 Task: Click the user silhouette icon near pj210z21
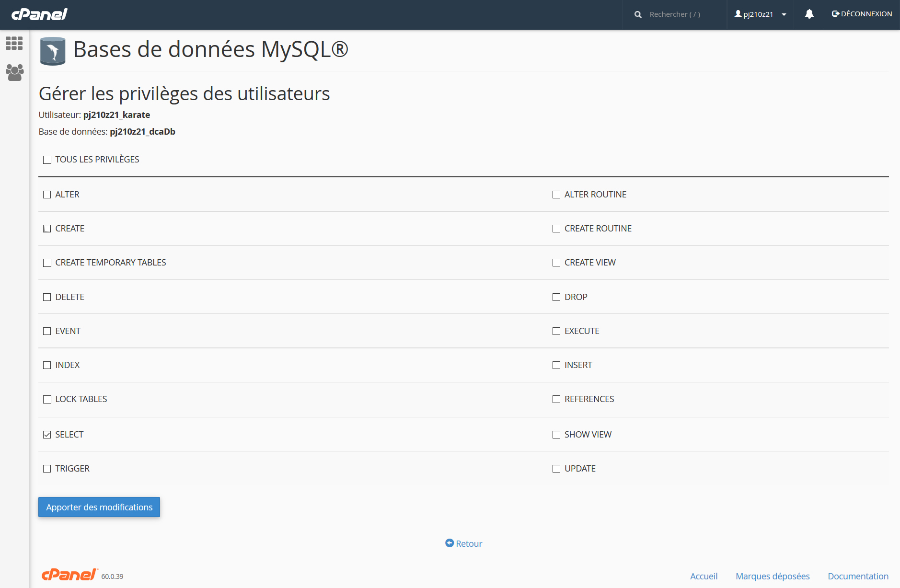[x=738, y=14]
